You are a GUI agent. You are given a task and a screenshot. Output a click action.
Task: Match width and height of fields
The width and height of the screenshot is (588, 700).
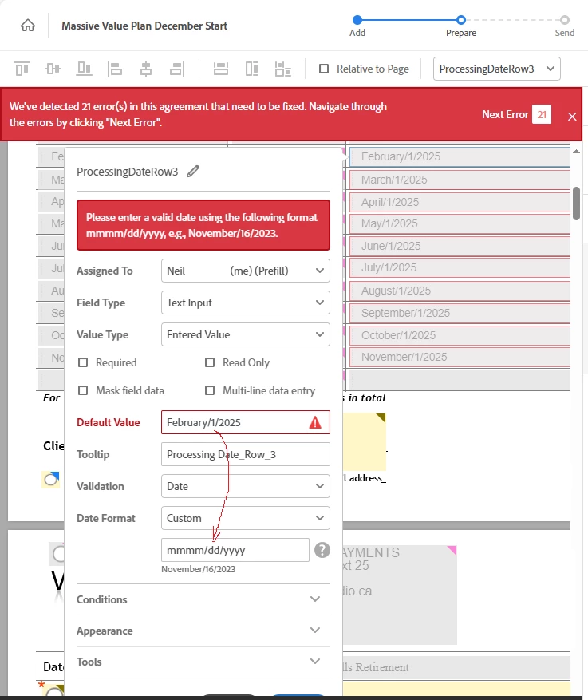pyautogui.click(x=283, y=69)
